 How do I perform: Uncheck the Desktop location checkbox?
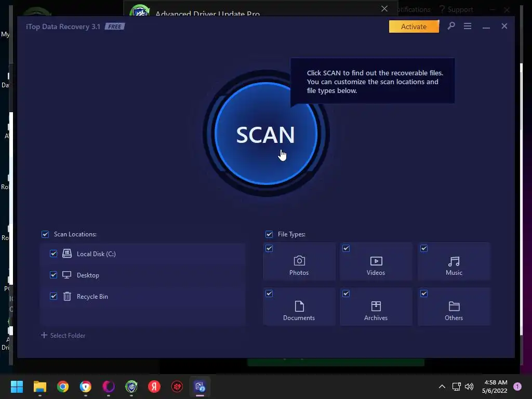[54, 275]
